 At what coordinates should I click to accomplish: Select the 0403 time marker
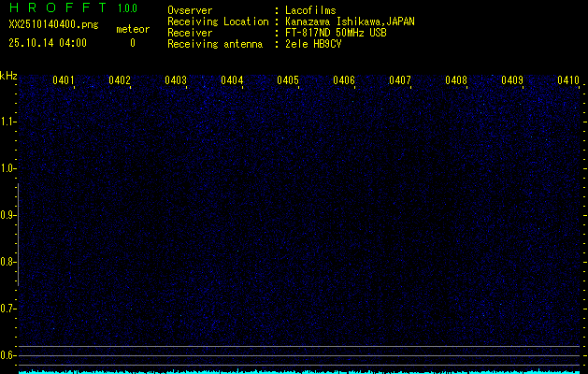[176, 80]
